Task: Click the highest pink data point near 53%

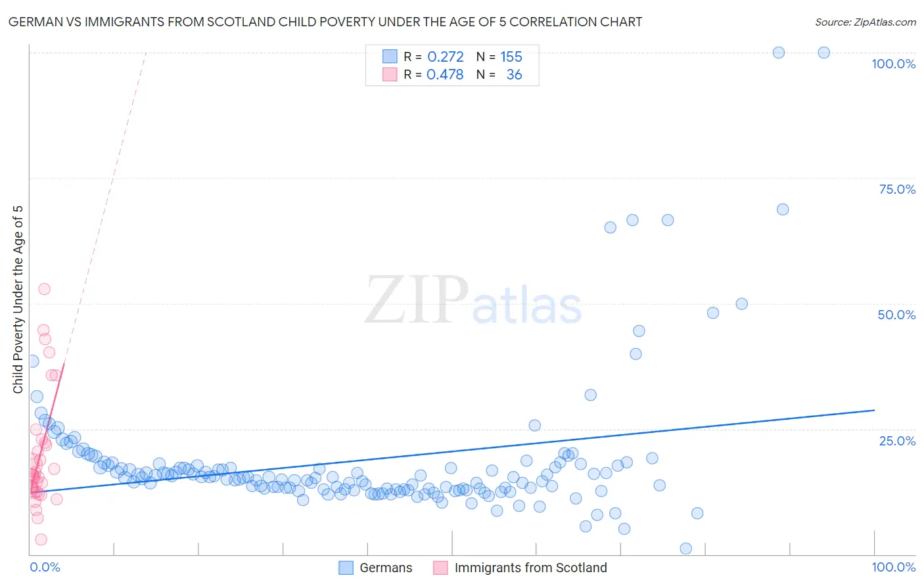Action: point(44,289)
